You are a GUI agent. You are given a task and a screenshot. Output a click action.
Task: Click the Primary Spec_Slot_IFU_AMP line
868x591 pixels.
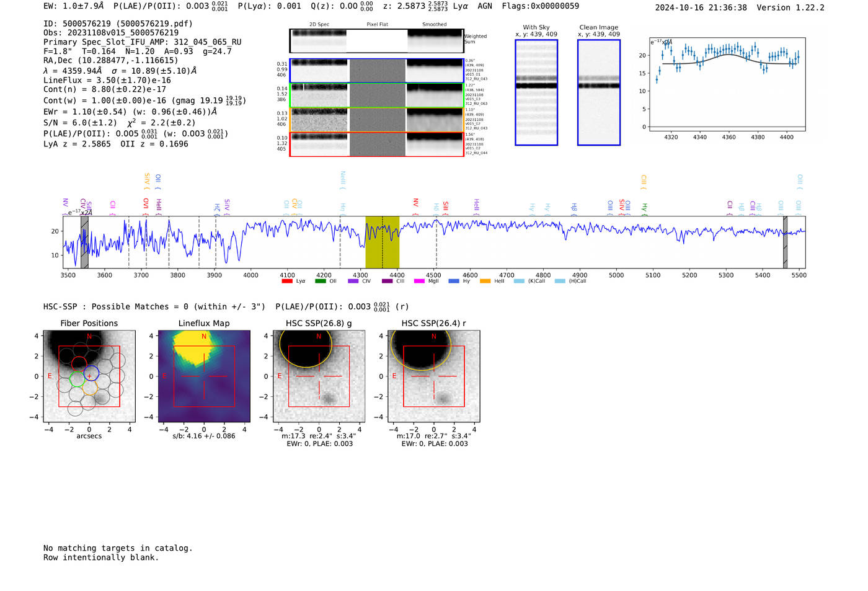pyautogui.click(x=143, y=42)
